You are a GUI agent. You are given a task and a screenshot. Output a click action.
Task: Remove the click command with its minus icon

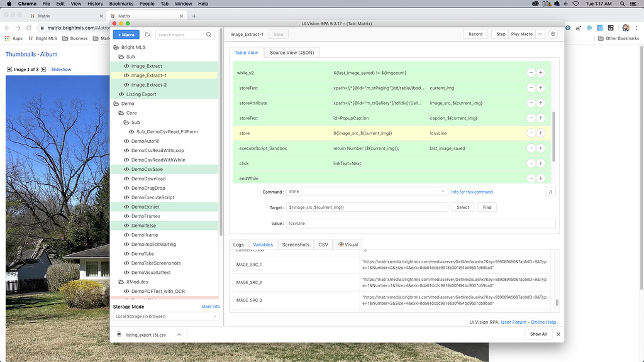pyautogui.click(x=531, y=163)
